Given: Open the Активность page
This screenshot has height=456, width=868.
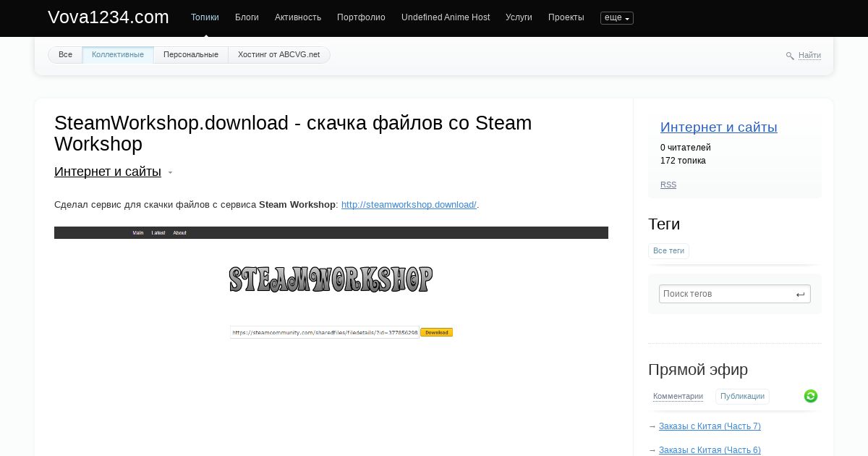Looking at the screenshot, I should (298, 17).
